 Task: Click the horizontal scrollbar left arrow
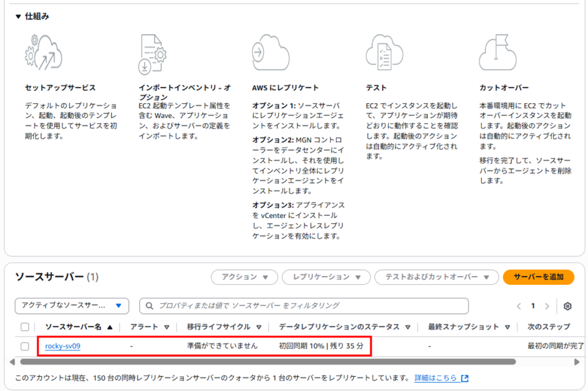[x=13, y=362]
